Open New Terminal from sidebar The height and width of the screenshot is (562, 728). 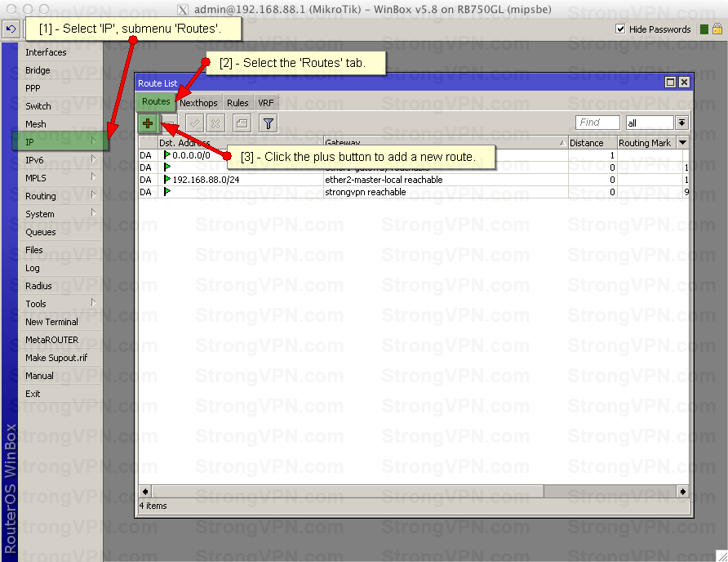[51, 322]
